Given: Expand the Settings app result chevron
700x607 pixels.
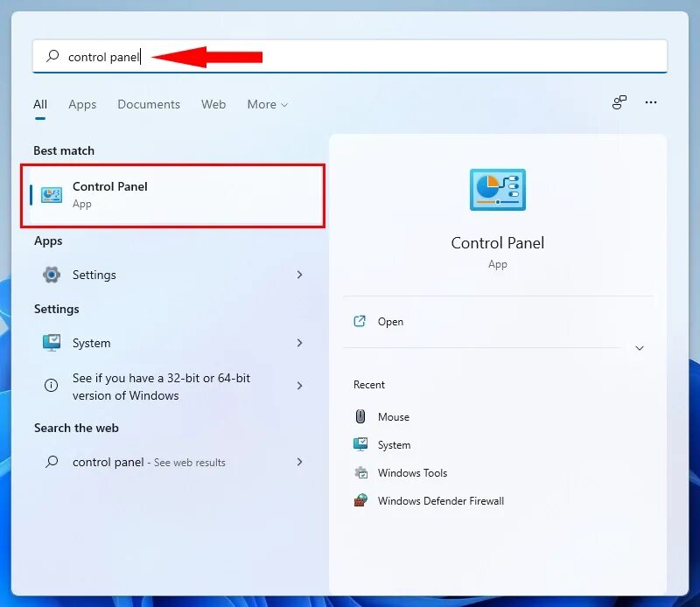Looking at the screenshot, I should (x=299, y=275).
